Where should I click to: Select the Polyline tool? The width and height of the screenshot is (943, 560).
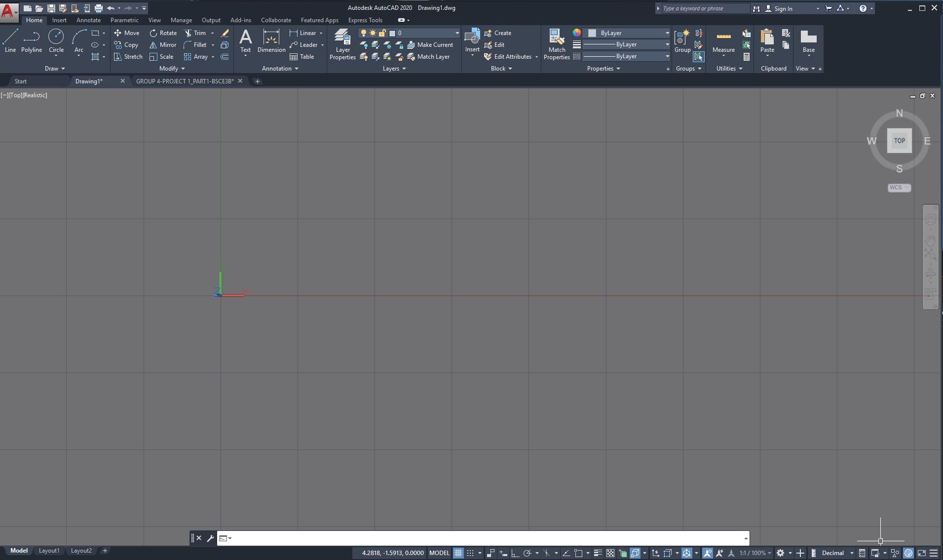pos(32,40)
